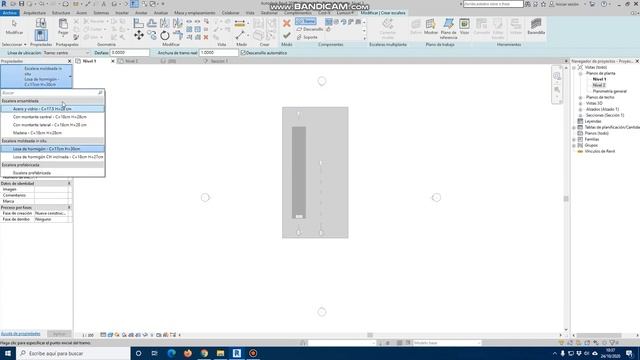The height and width of the screenshot is (360, 640).
Task: Choose Acero y vidrio stair type
Action: tap(52, 109)
